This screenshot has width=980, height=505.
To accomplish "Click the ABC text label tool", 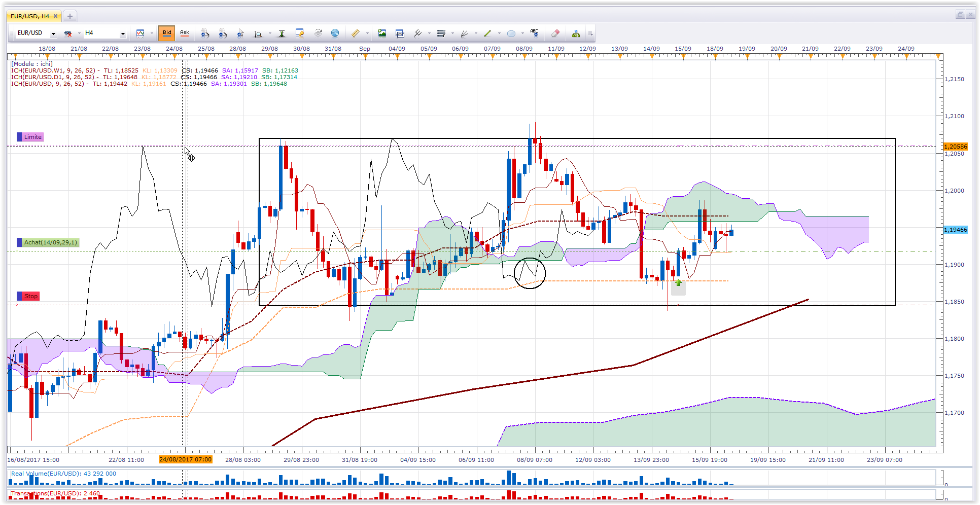I will [x=534, y=33].
